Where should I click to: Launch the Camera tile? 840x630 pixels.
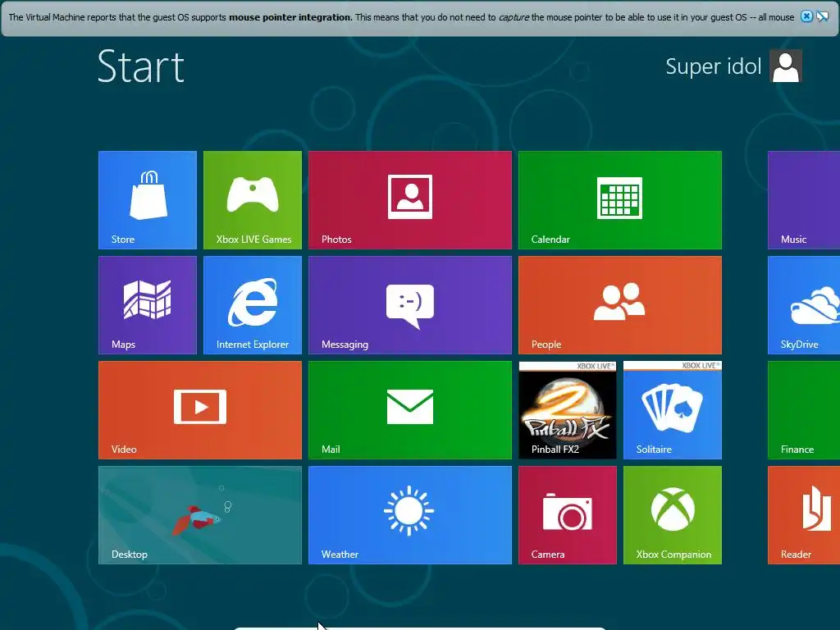tap(568, 515)
